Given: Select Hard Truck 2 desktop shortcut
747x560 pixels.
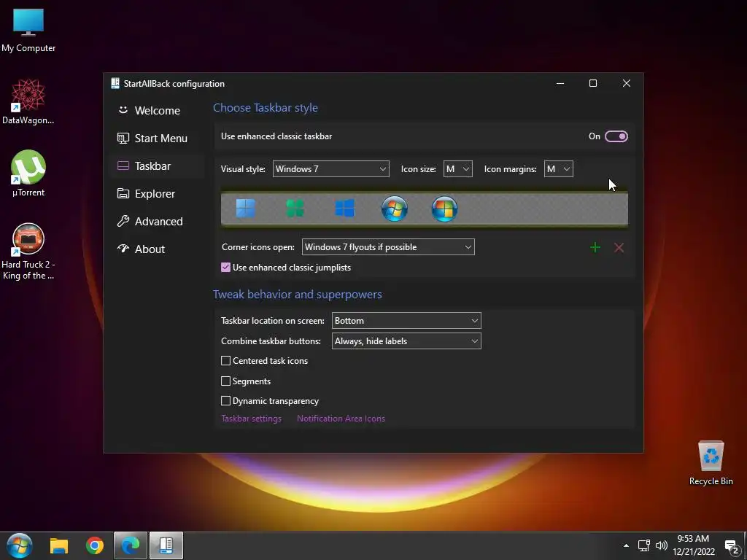Looking at the screenshot, I should (28, 252).
